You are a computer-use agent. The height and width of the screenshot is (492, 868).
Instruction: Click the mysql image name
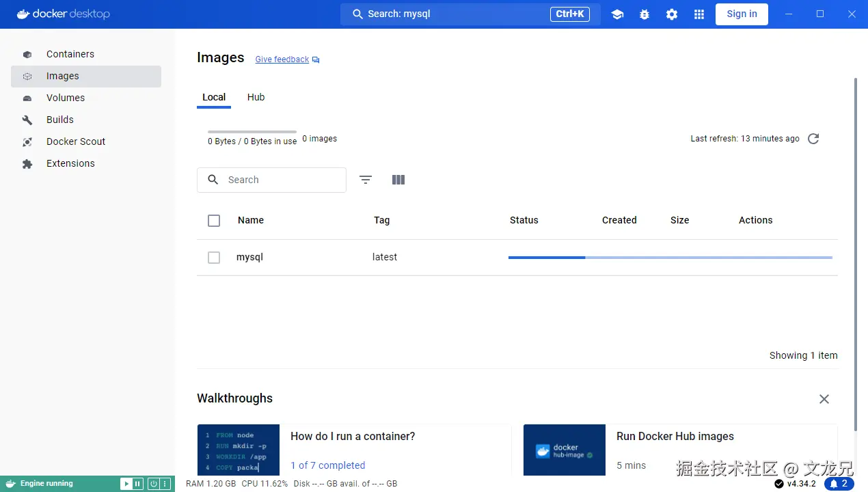click(249, 258)
